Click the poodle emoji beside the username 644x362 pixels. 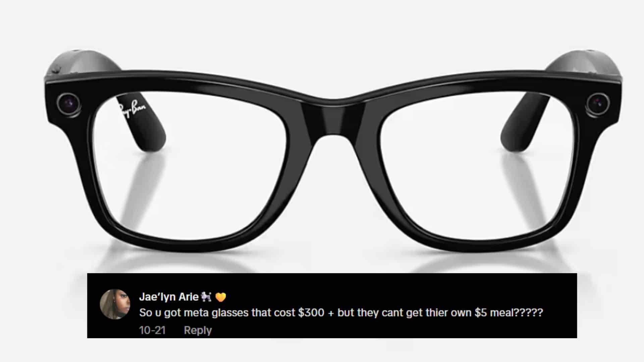206,297
